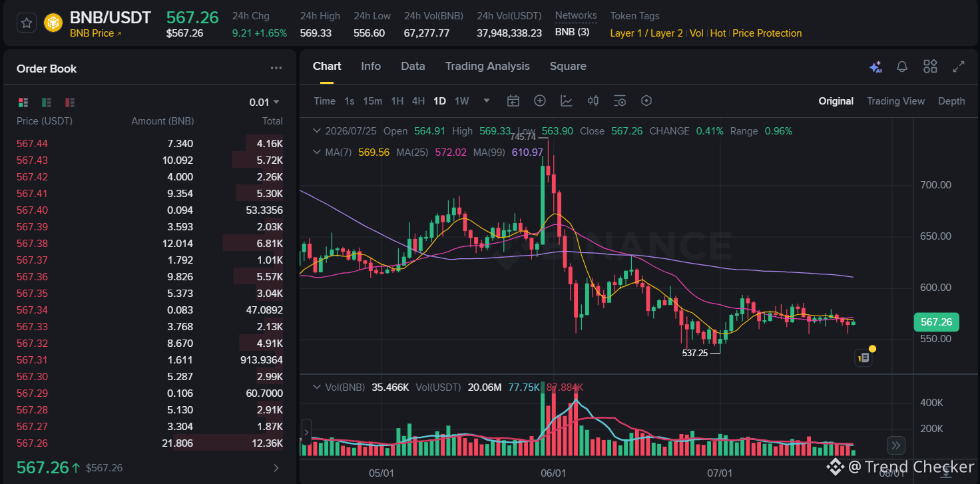
Task: Jump to latest candle with double-arrow button
Action: pyautogui.click(x=895, y=445)
